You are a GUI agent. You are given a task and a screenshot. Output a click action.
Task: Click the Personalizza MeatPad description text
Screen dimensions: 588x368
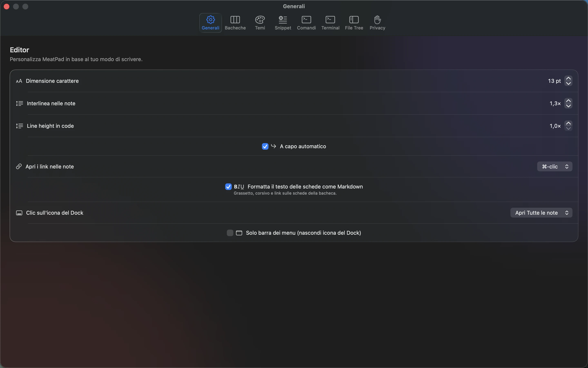76,59
